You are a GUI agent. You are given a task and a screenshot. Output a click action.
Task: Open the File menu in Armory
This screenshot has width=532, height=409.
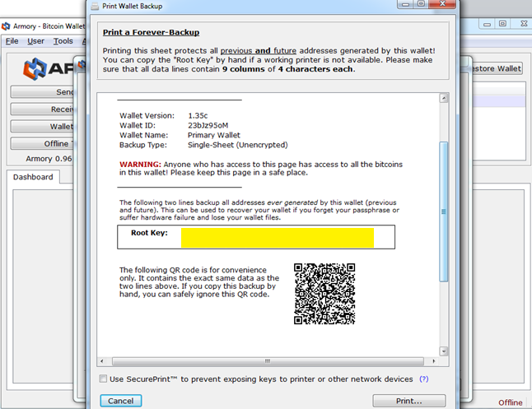pyautogui.click(x=12, y=41)
